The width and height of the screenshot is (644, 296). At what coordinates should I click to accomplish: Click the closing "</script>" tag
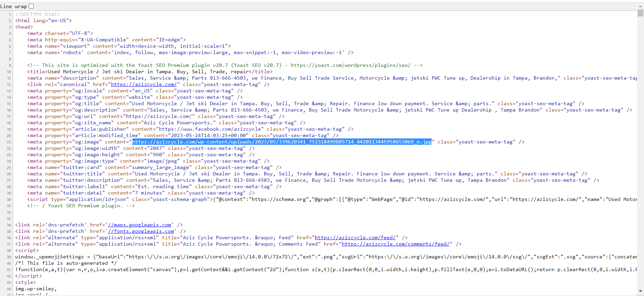coord(29,276)
